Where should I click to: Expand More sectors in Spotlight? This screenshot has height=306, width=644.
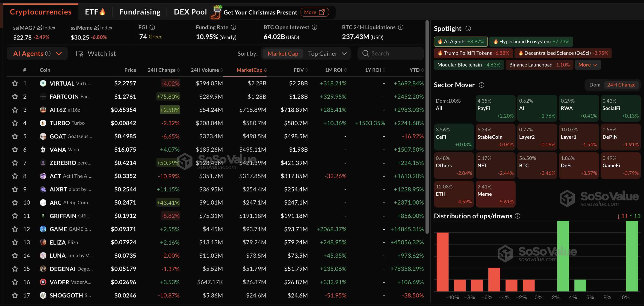click(588, 65)
